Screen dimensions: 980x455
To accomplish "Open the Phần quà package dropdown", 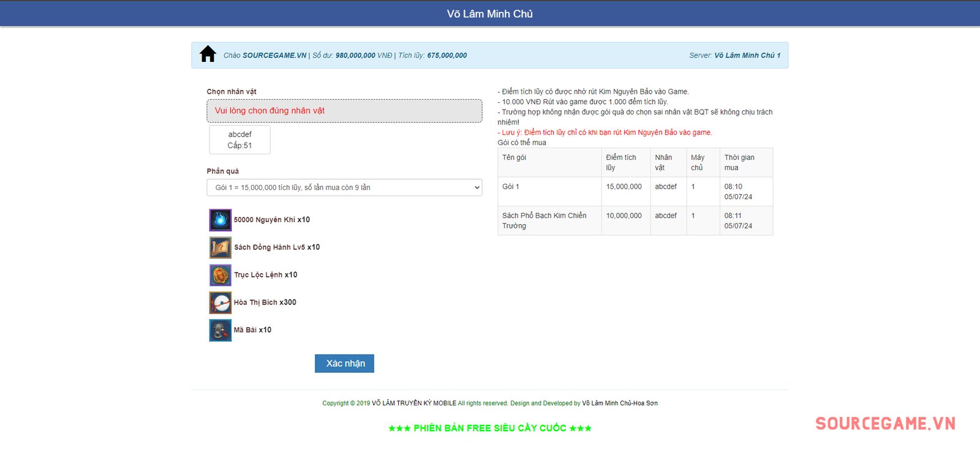I will [344, 187].
